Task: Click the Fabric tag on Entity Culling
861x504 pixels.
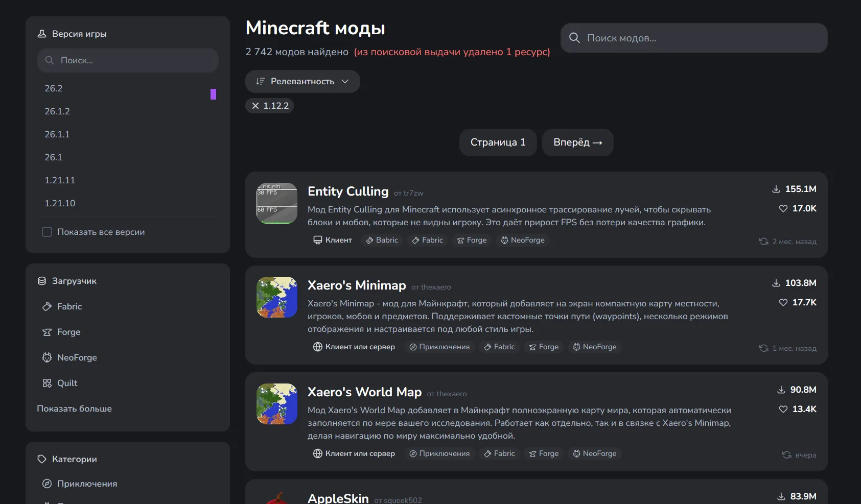Action: (428, 240)
